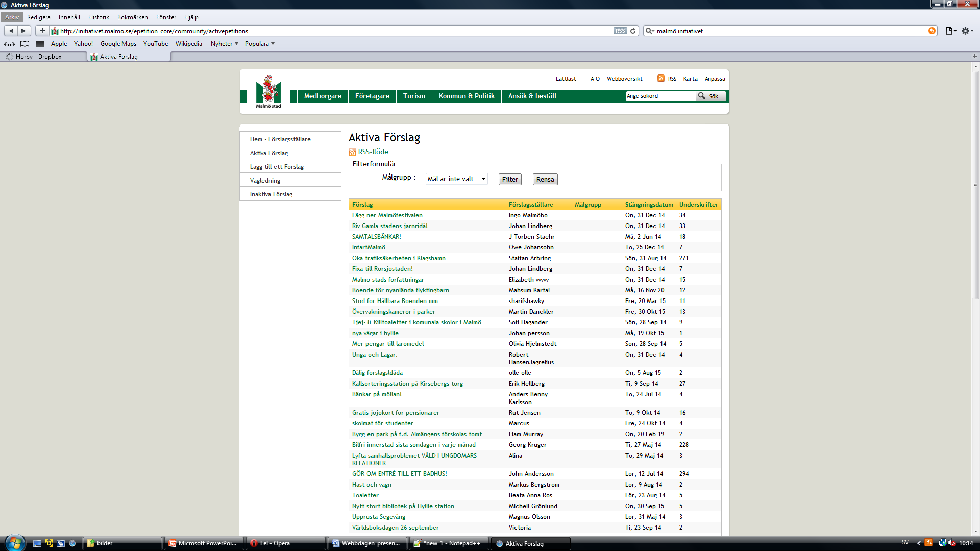Open a new tab with the plus button
This screenshot has width=980, height=551.
click(x=974, y=56)
